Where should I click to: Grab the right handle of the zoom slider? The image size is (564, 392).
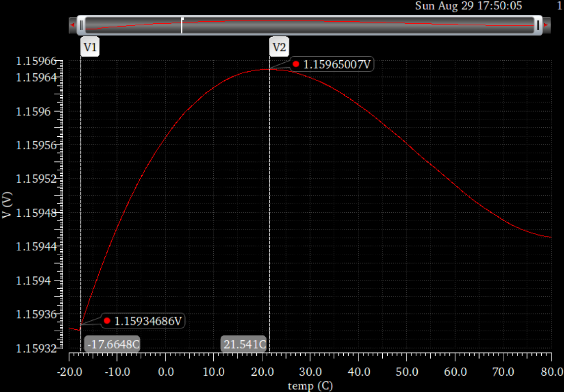click(538, 25)
